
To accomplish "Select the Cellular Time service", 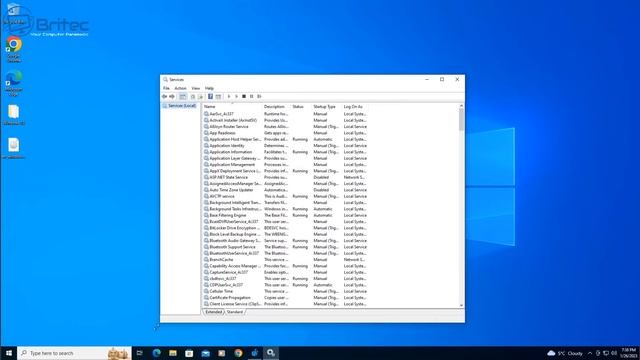I will tap(285, 291).
